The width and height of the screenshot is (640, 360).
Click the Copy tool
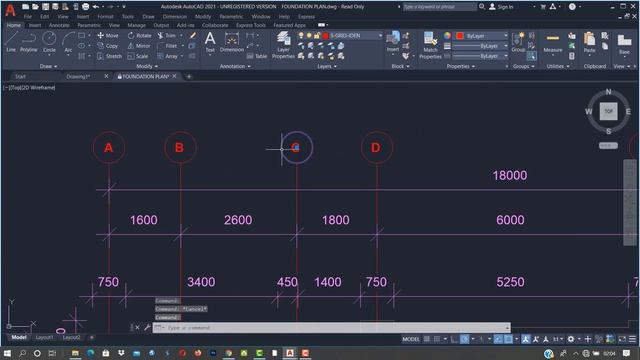(108, 46)
